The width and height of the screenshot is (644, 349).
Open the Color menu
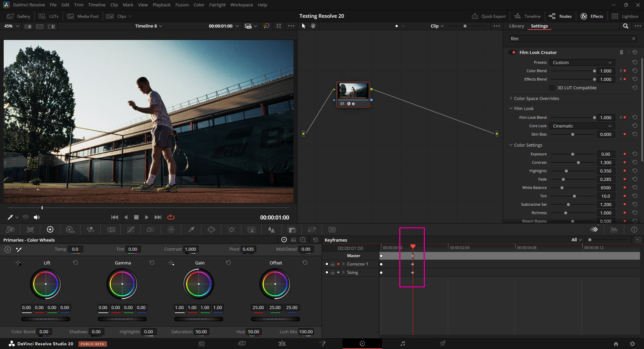(199, 5)
